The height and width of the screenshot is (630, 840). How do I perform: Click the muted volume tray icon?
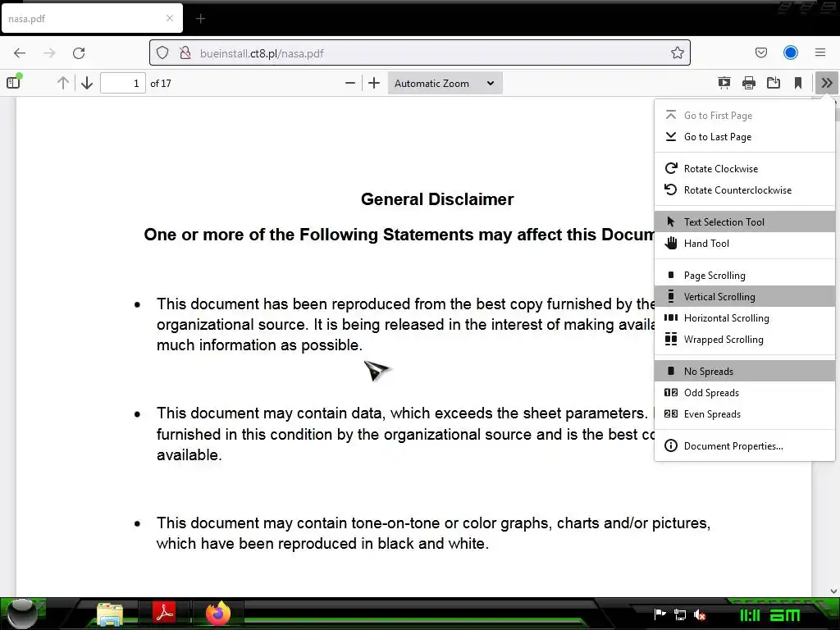pyautogui.click(x=699, y=614)
